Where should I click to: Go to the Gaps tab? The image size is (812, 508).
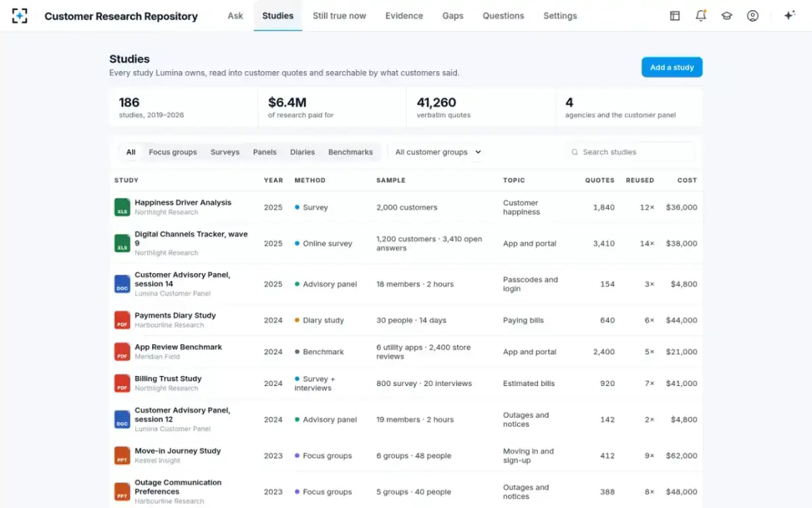click(x=453, y=16)
